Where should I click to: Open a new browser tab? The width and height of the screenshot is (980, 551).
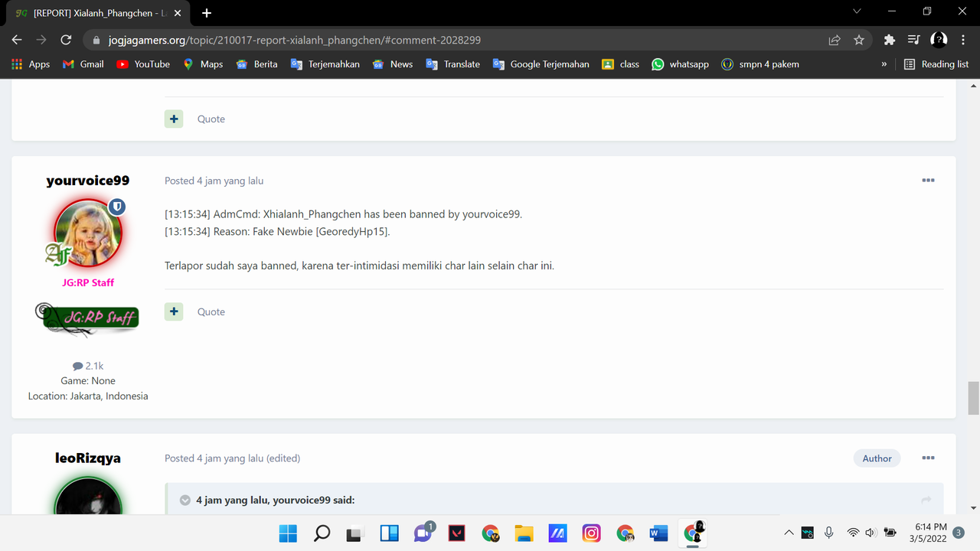click(x=207, y=13)
